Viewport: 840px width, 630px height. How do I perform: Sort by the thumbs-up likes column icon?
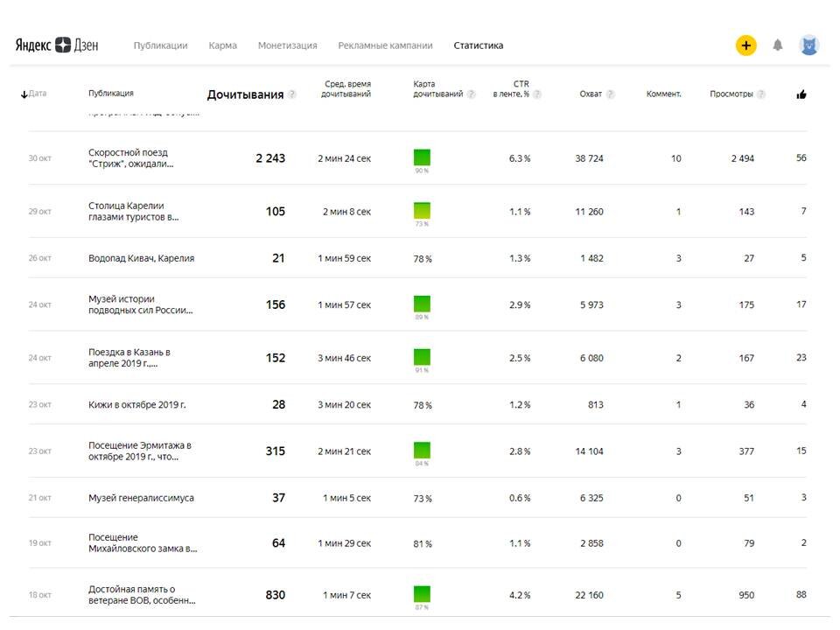(x=801, y=94)
